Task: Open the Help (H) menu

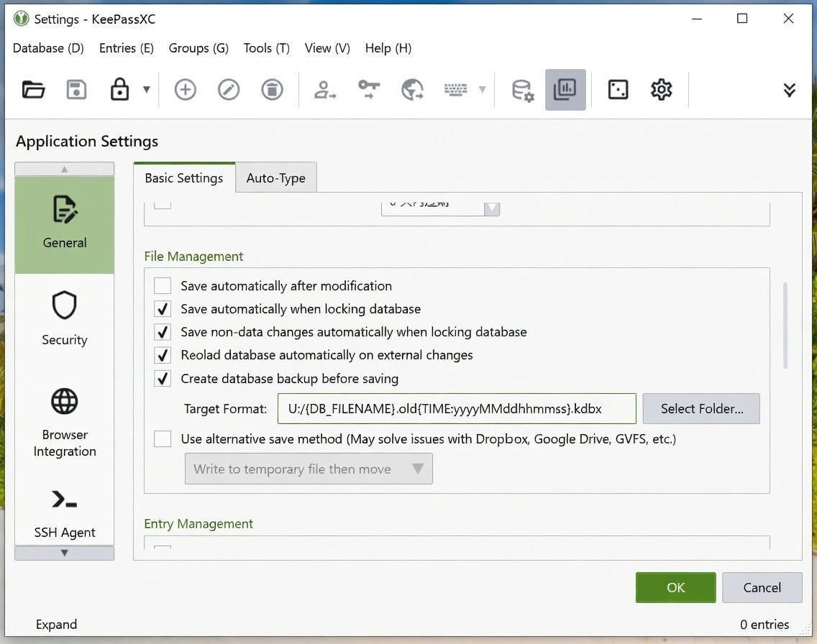Action: 388,48
